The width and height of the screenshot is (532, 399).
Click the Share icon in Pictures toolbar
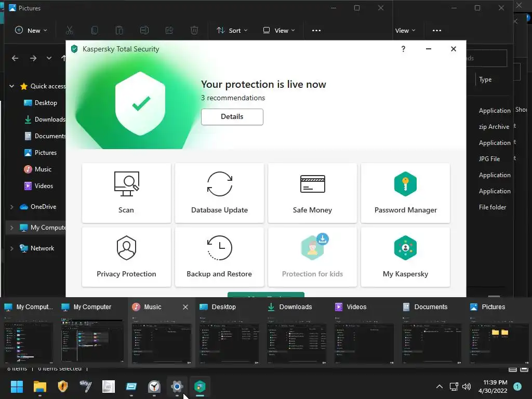point(169,30)
